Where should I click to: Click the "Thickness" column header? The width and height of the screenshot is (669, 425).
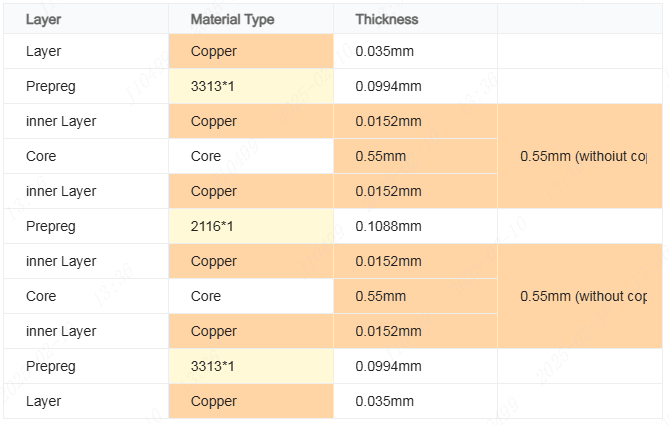tap(387, 19)
